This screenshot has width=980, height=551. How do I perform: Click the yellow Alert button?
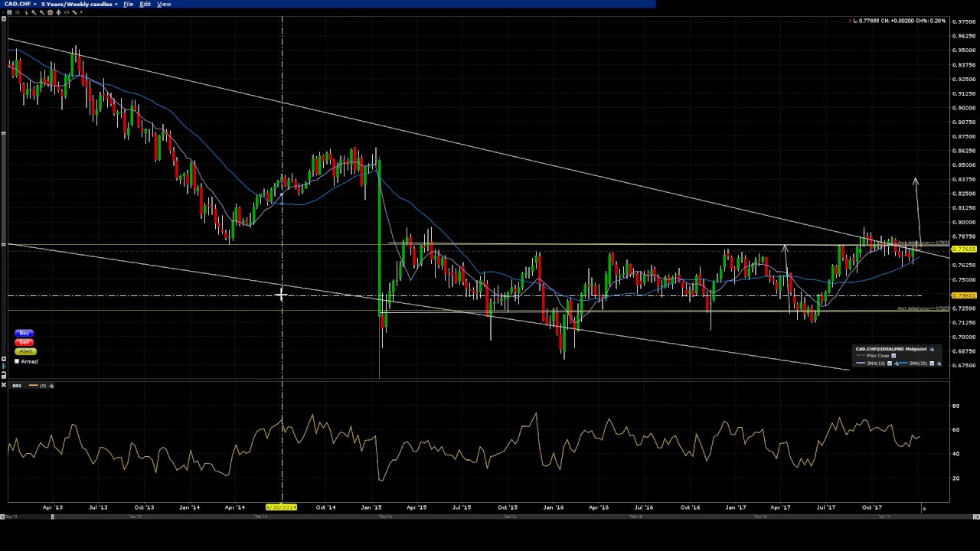point(25,351)
